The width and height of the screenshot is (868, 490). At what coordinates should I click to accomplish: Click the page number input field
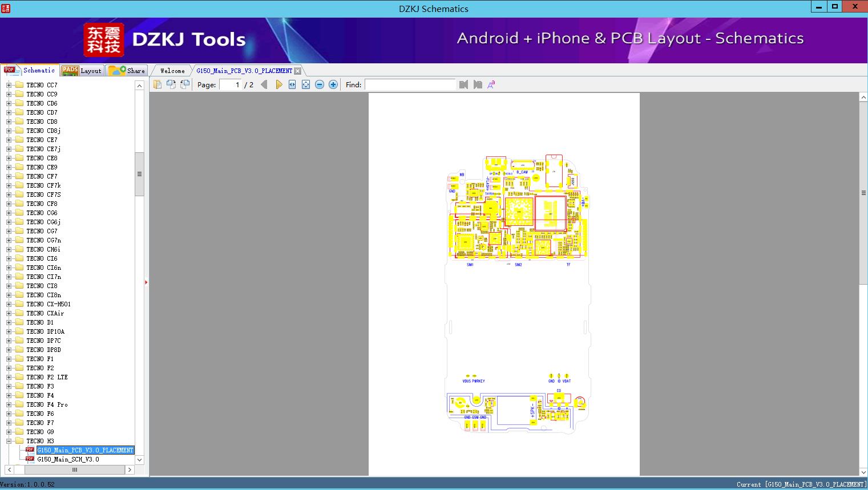point(231,84)
